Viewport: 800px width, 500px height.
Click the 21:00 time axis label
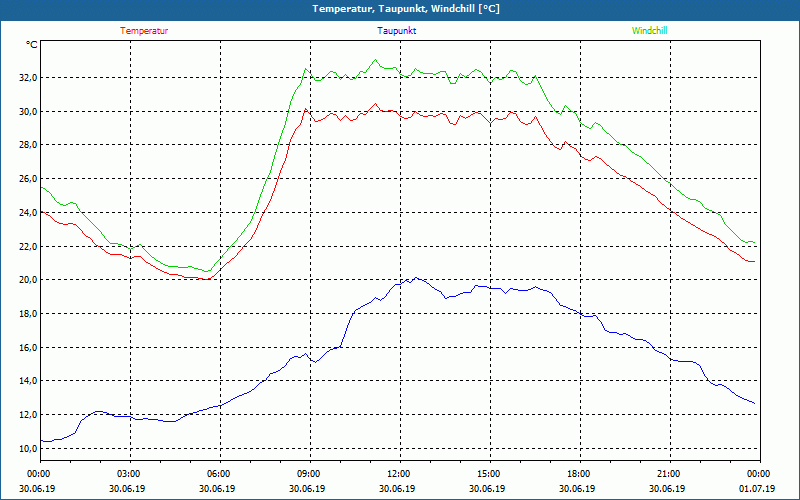pyautogui.click(x=670, y=474)
